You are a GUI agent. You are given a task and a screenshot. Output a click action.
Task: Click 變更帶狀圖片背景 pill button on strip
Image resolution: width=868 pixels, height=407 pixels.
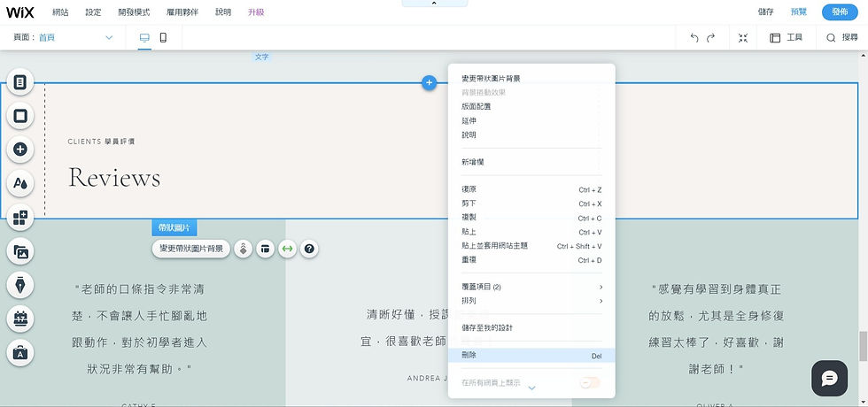[191, 249]
